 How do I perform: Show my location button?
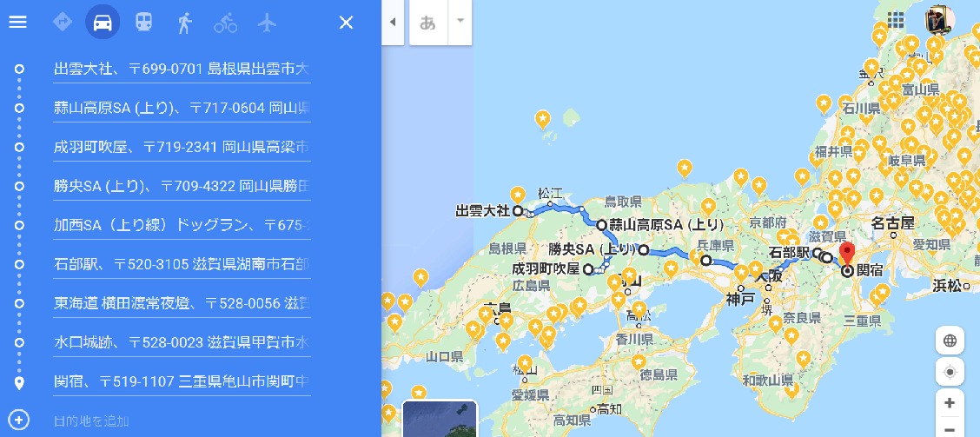(950, 373)
